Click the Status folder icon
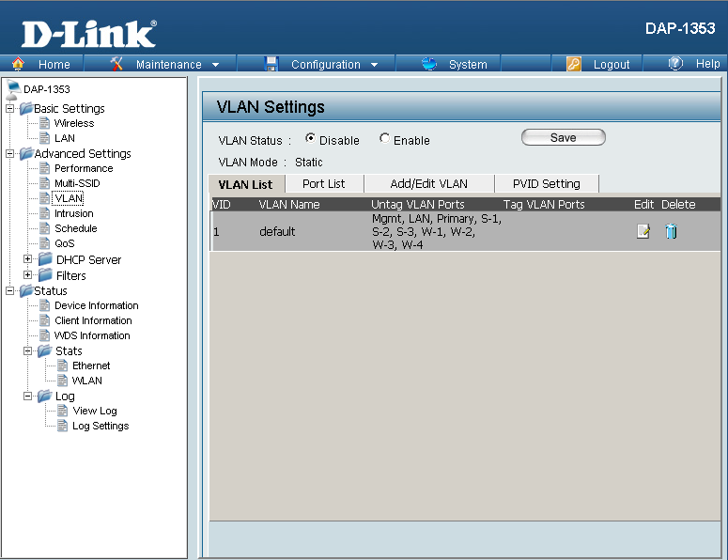Image resolution: width=728 pixels, height=560 pixels. pos(26,290)
